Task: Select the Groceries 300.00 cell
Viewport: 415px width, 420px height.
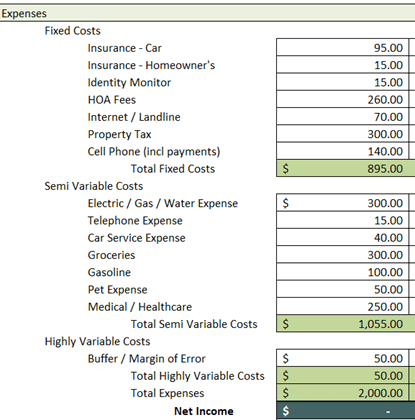Action: (343, 255)
